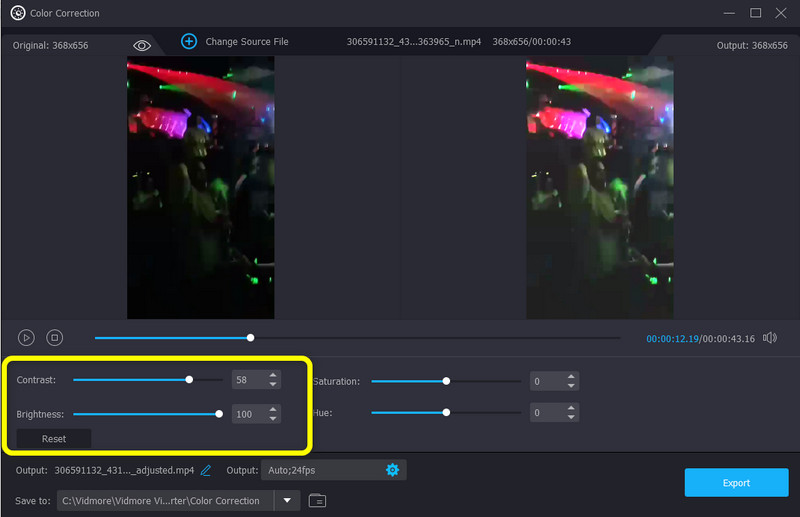Image resolution: width=800 pixels, height=517 pixels.
Task: Export the adjusted video
Action: (x=736, y=482)
